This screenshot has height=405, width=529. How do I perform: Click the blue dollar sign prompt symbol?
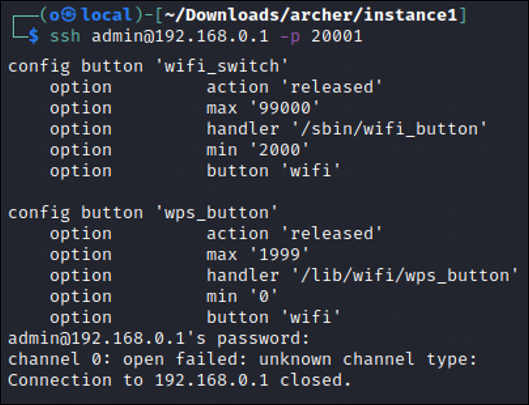(x=33, y=36)
